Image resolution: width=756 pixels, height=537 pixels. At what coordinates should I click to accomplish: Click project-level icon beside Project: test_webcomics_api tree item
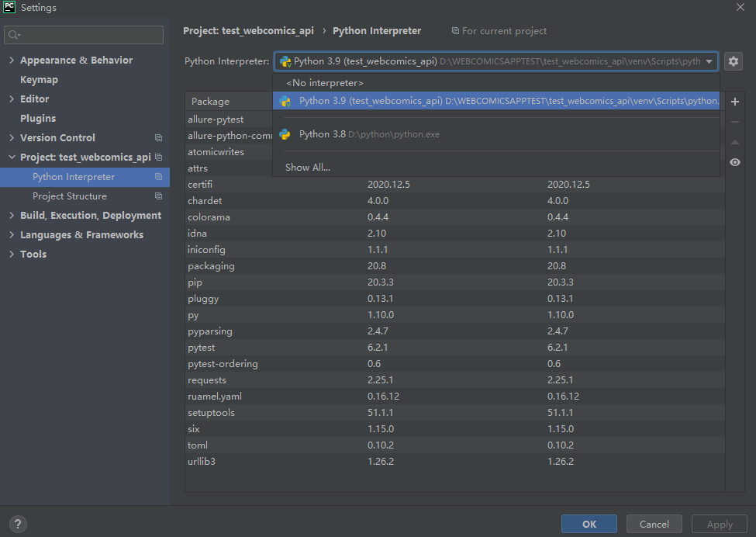point(158,158)
